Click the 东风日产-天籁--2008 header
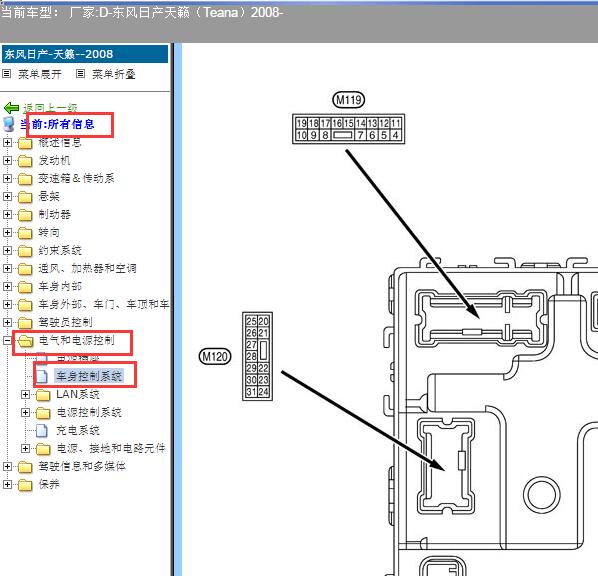 (x=85, y=54)
